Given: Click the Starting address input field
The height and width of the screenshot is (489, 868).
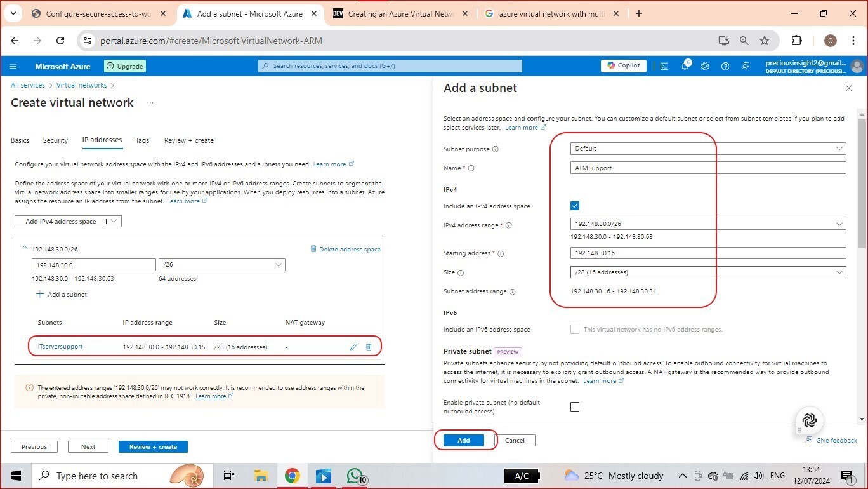Looking at the screenshot, I should [x=708, y=253].
